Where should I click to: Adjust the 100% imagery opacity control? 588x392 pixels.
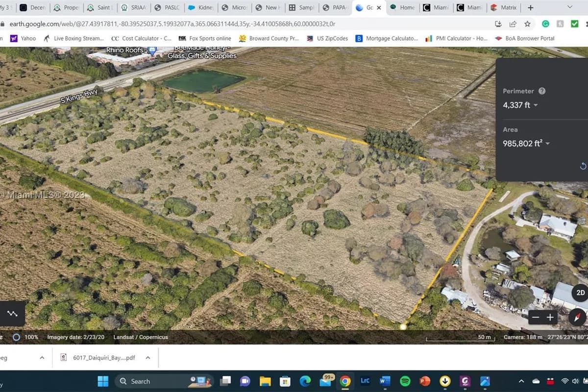[16, 337]
